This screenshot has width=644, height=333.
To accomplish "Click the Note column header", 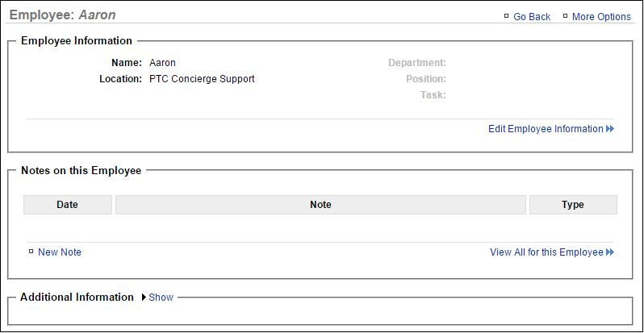I will coord(320,205).
